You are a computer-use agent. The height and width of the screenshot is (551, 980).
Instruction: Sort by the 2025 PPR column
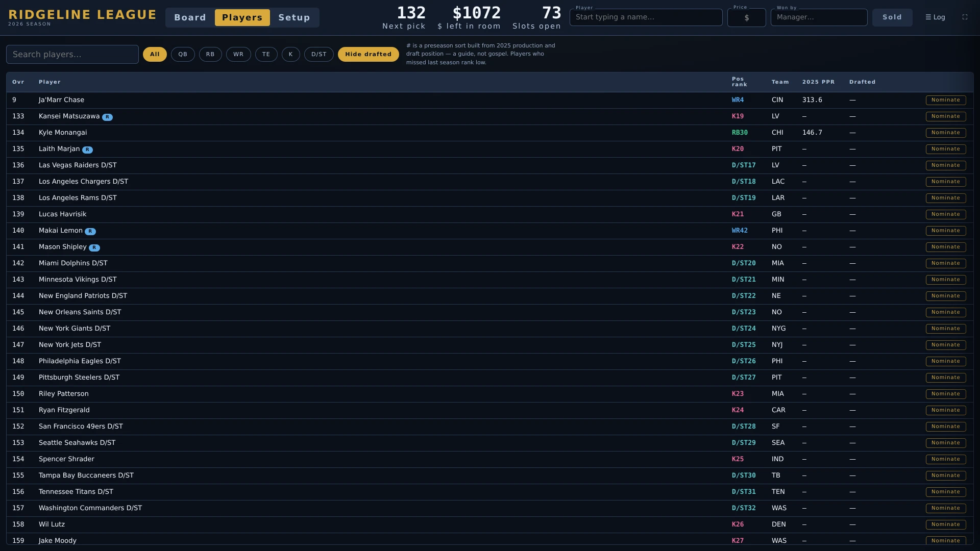coord(818,82)
